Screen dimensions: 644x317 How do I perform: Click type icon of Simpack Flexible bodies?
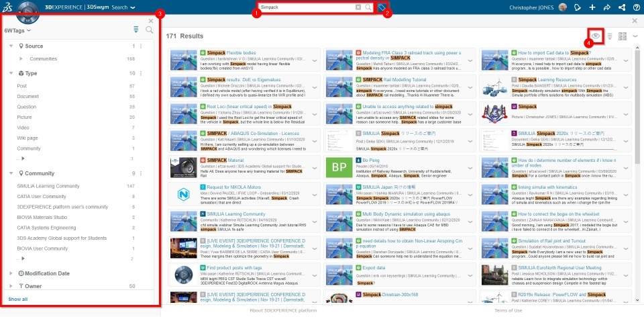point(203,53)
